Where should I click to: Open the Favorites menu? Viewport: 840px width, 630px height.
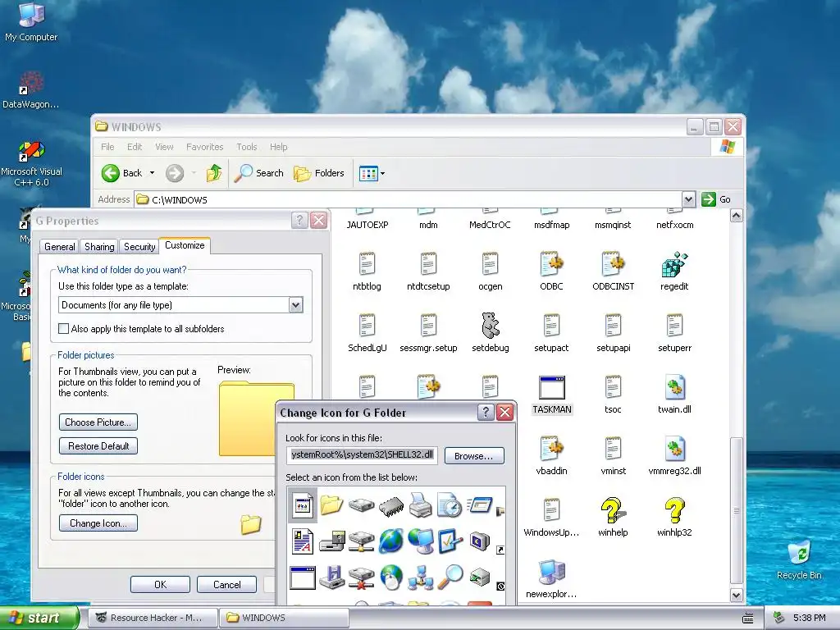204,147
